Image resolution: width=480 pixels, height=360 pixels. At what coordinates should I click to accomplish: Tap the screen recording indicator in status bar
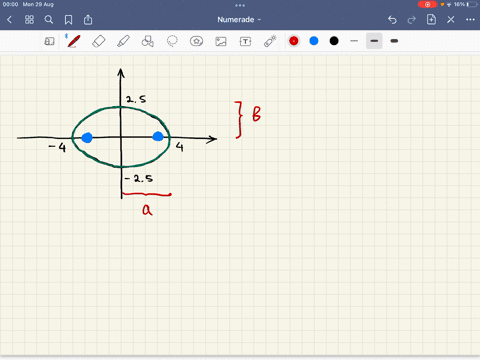[427, 4]
